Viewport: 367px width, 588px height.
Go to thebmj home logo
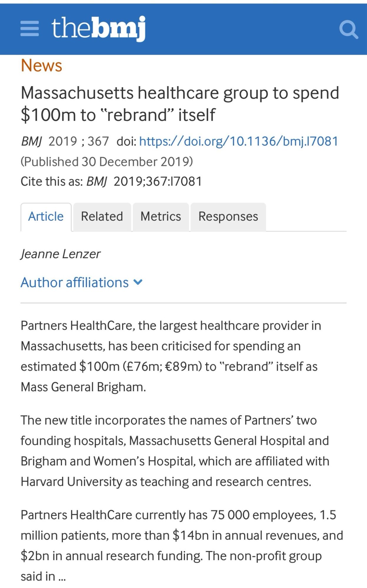[99, 28]
